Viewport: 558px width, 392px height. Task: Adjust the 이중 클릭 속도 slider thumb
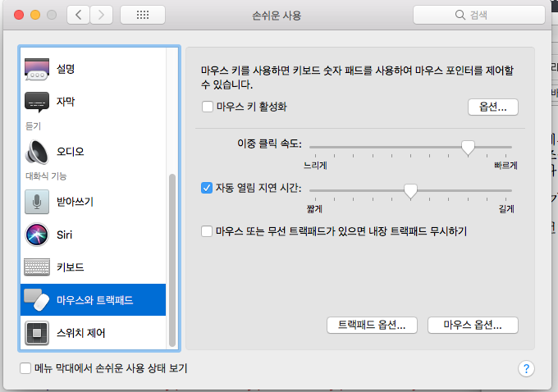468,148
